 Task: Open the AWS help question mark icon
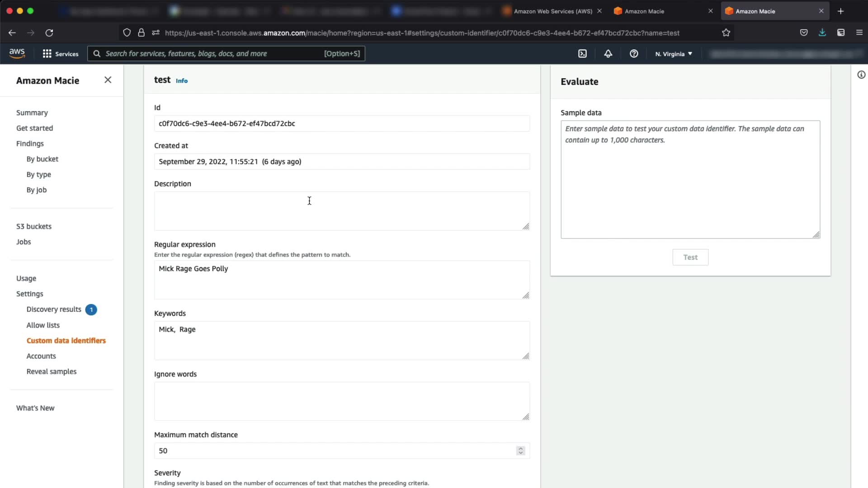(634, 54)
